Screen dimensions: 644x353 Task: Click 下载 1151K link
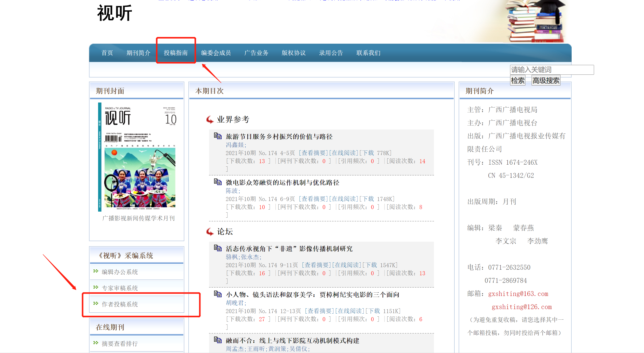(x=383, y=311)
